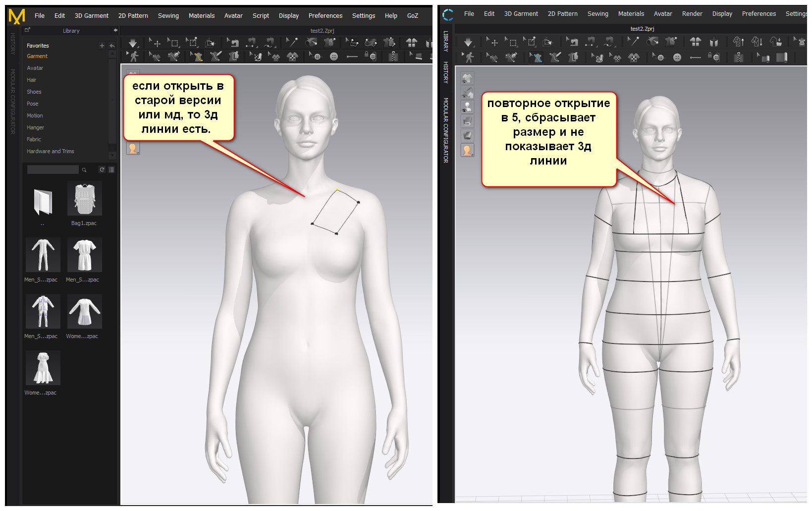Open MODULAR CONFIGURATOR tab in left window
812x511 pixels.
coord(13,102)
